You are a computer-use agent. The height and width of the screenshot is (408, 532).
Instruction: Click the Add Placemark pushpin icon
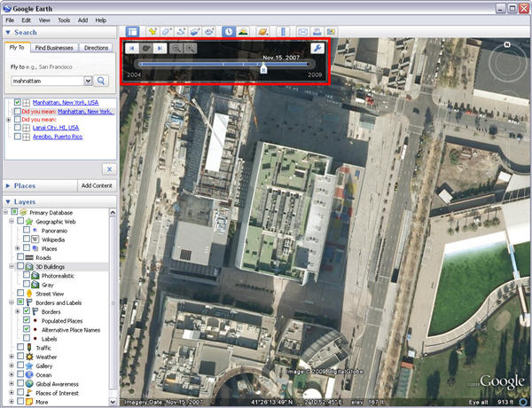point(154,32)
